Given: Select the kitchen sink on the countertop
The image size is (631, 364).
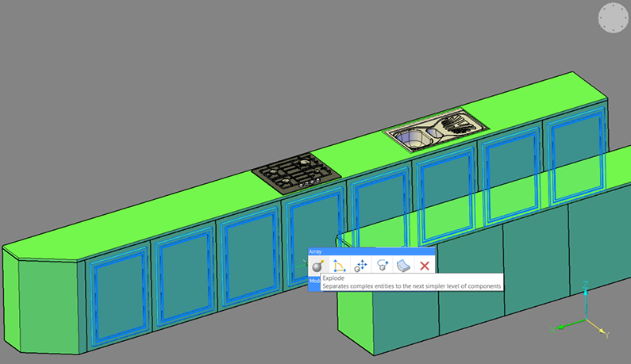Looking at the screenshot, I should [x=436, y=129].
